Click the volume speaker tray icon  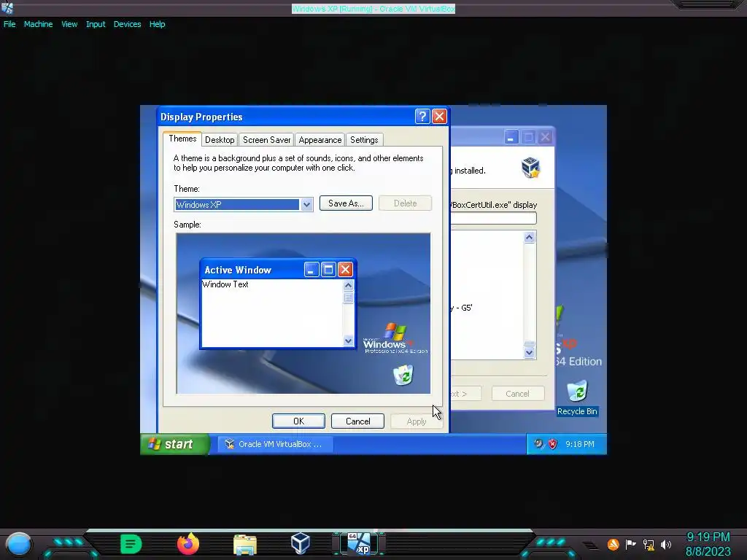tap(666, 544)
